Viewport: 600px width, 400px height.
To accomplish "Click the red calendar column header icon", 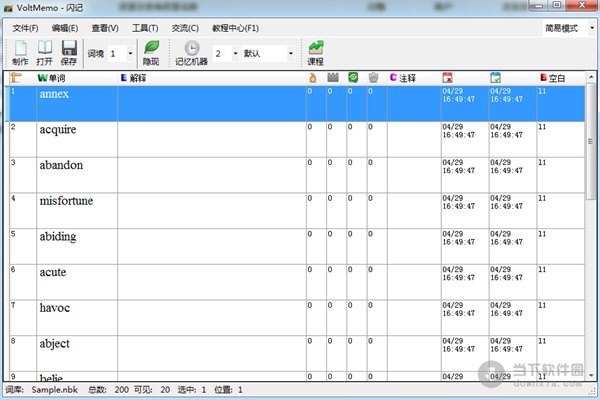I will (447, 78).
